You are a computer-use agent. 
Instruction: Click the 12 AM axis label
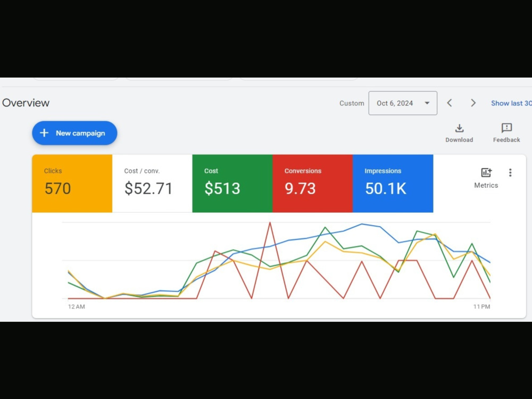76,306
